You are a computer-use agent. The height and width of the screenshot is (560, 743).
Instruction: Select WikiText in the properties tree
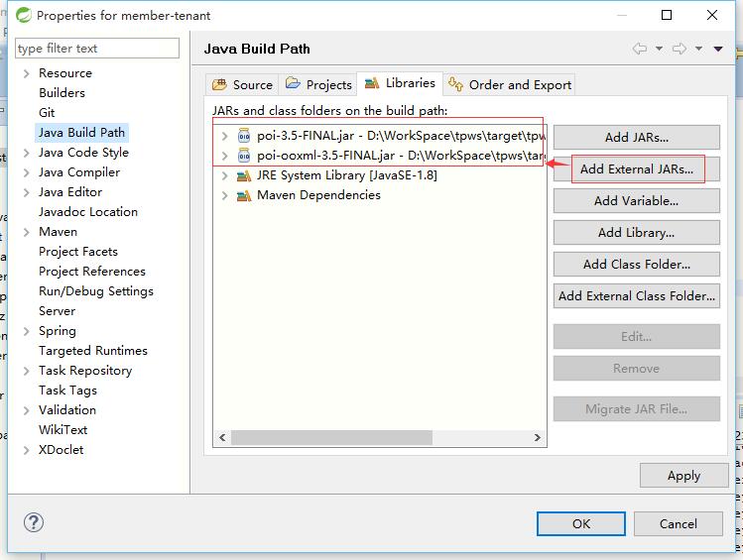click(63, 430)
